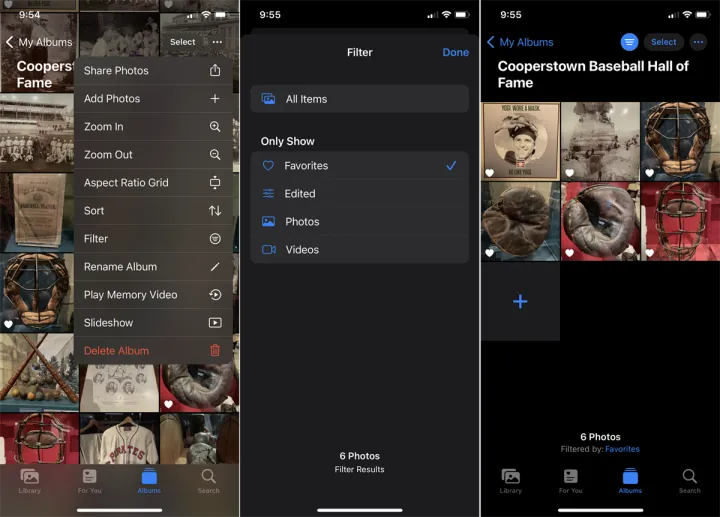Click the Zoom In magnifier icon
This screenshot has height=517, width=720.
[215, 127]
